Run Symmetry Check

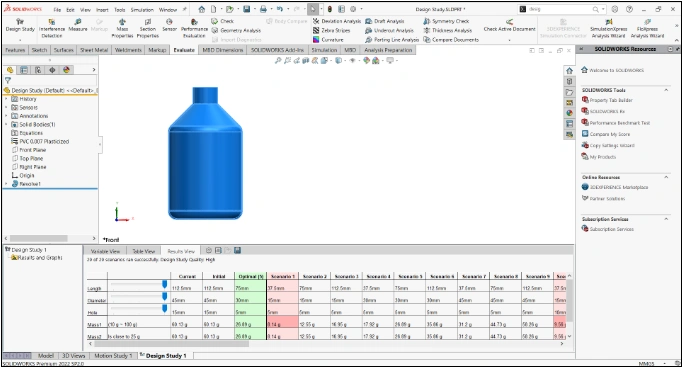446,21
